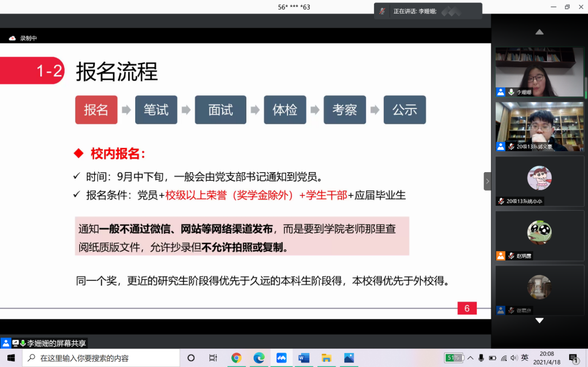
Task: Launch Microsoft Edge from the taskbar
Action: click(x=259, y=358)
